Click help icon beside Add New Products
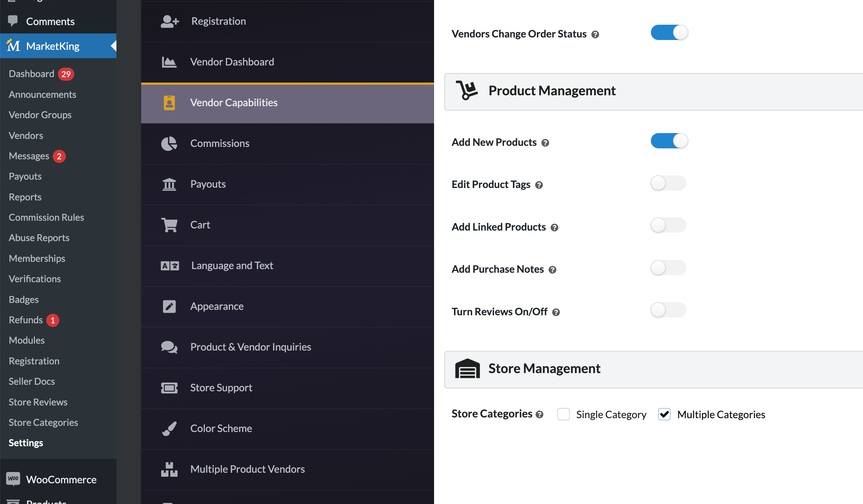Viewport: 863px width, 504px height. point(545,143)
